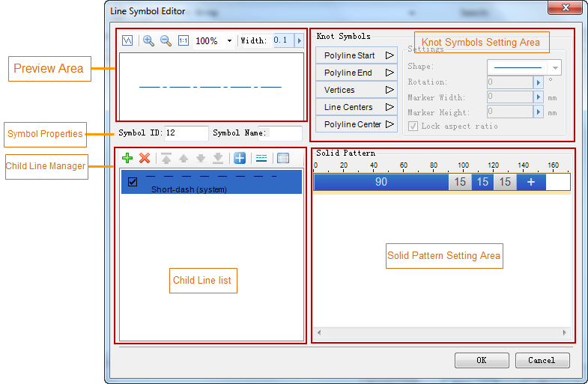Move child line to bottom
Screen dimensions: 588x384
(217, 158)
